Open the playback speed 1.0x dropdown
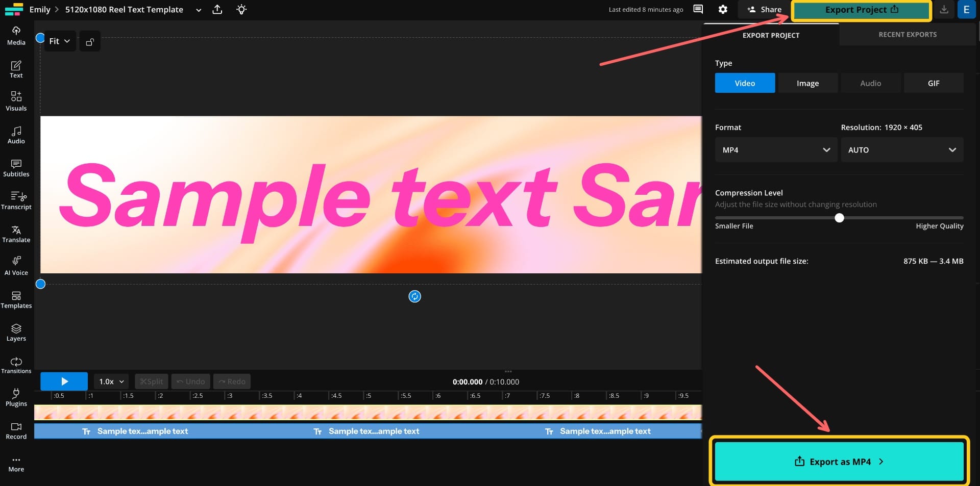This screenshot has height=486, width=980. (110, 381)
